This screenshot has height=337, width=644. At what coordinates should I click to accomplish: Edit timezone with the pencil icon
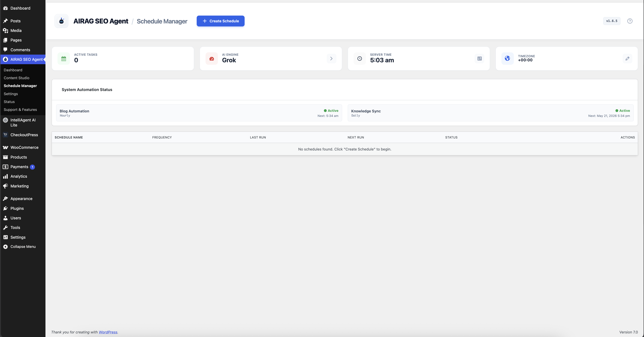click(x=627, y=59)
